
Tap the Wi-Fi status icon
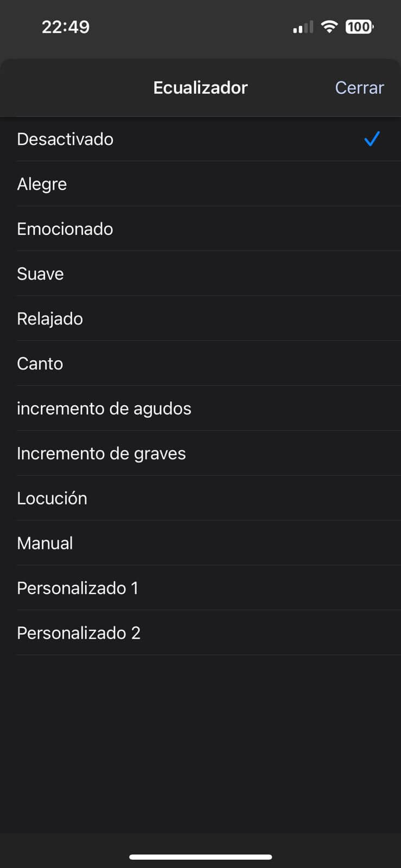click(x=329, y=27)
